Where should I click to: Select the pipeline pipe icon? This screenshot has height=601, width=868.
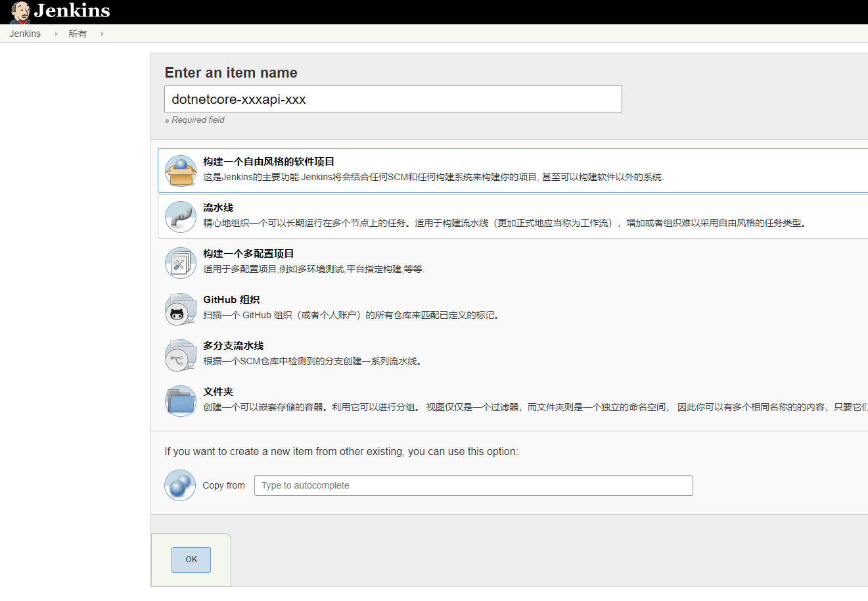coord(181,217)
